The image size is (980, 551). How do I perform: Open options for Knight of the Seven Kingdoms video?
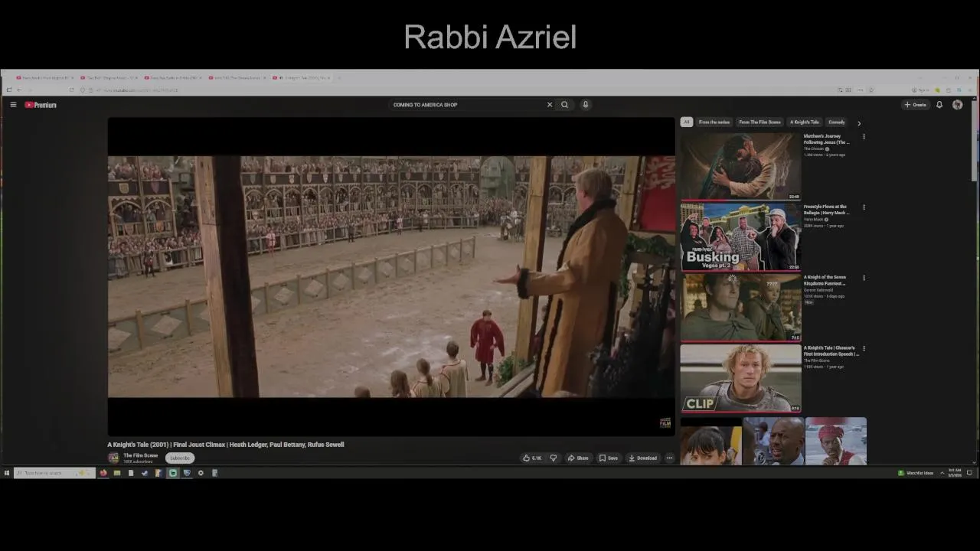point(864,278)
